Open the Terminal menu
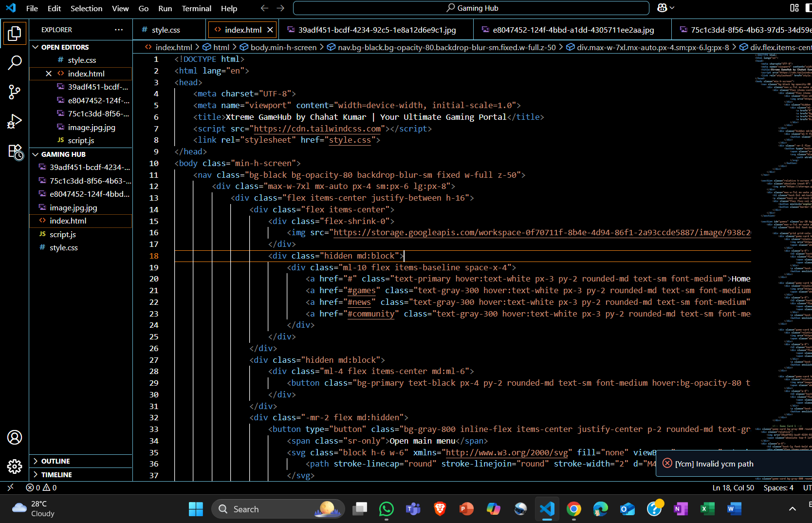This screenshot has width=812, height=523. (x=196, y=8)
